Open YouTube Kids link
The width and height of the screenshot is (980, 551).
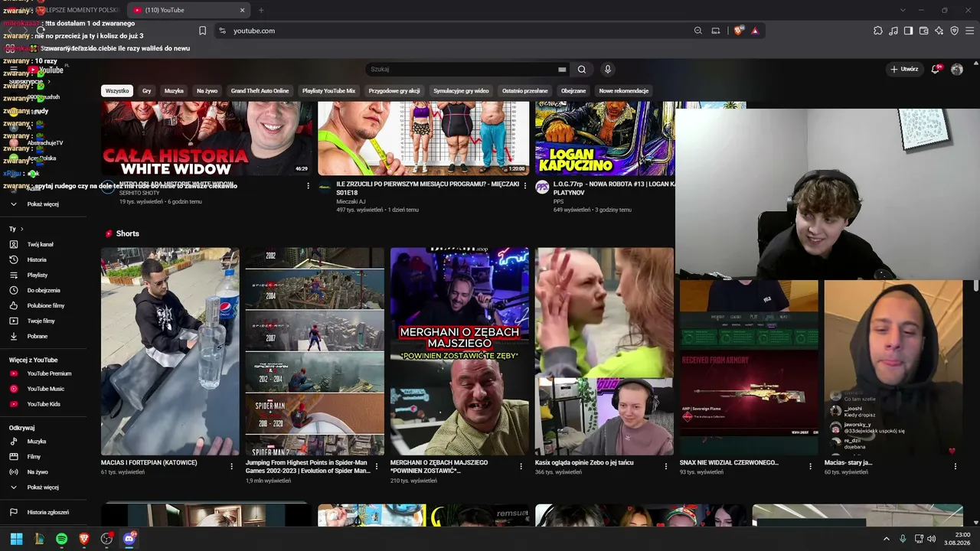point(43,404)
